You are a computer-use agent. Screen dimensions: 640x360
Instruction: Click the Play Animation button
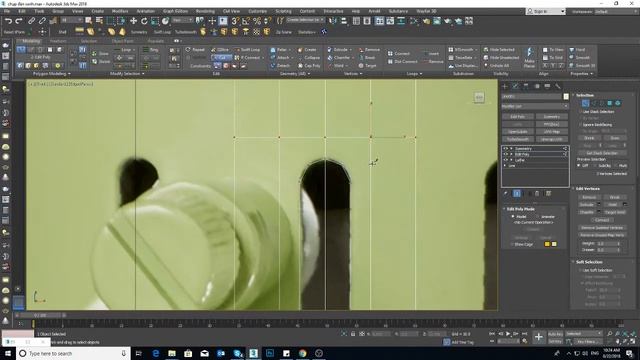508,334
